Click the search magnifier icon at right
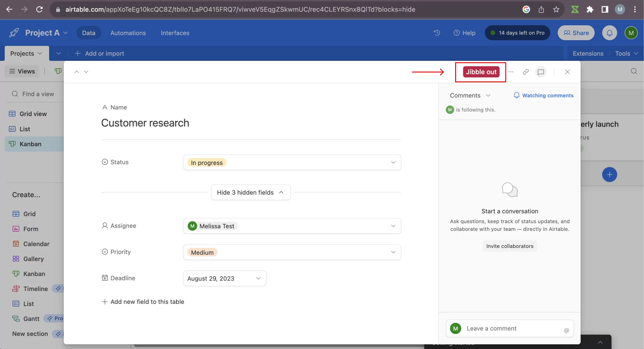This screenshot has height=349, width=644. click(634, 71)
